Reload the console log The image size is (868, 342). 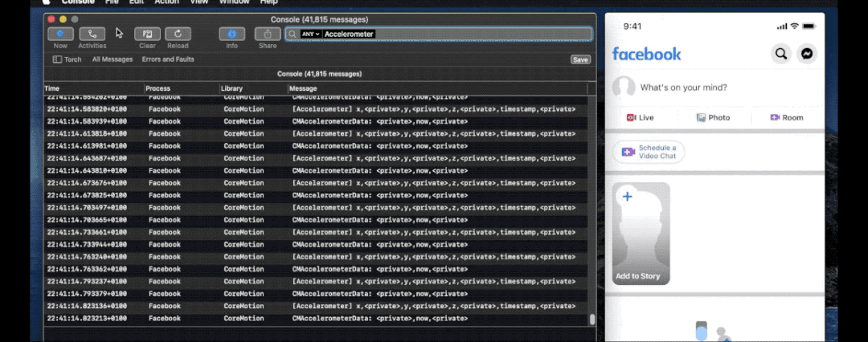click(178, 34)
